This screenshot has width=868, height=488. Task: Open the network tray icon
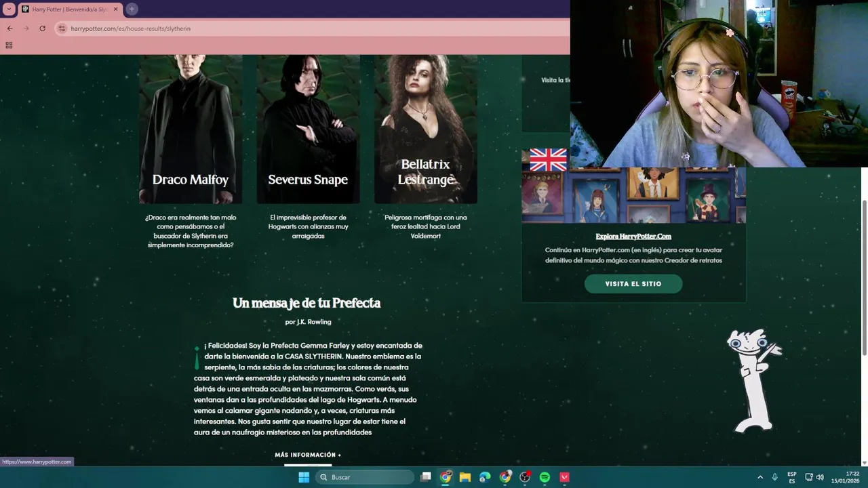[809, 477]
